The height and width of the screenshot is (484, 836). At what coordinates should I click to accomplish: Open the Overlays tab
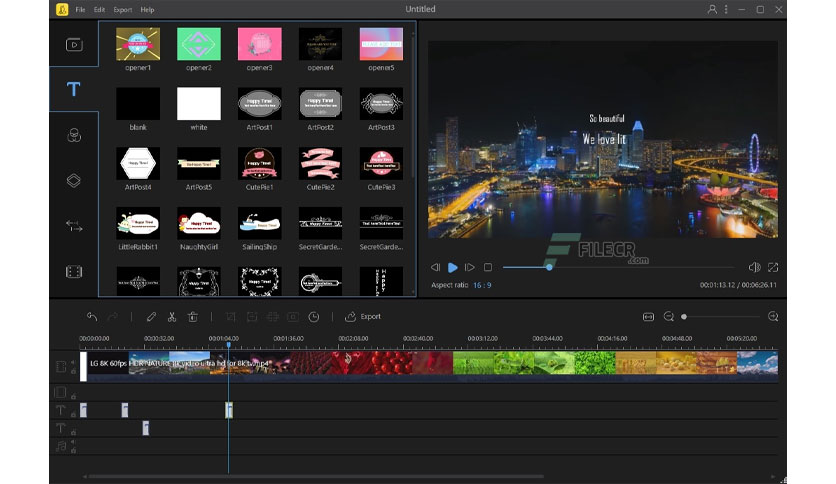pyautogui.click(x=74, y=180)
